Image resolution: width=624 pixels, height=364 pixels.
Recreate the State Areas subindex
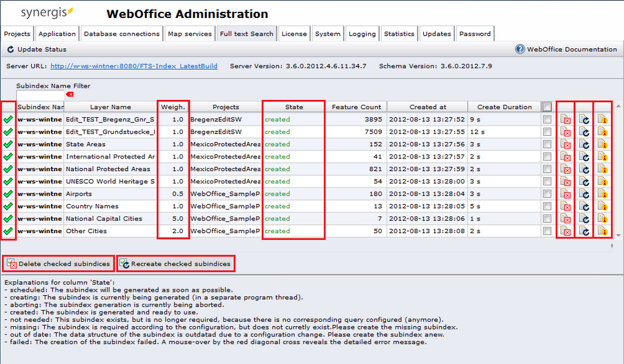(x=584, y=144)
